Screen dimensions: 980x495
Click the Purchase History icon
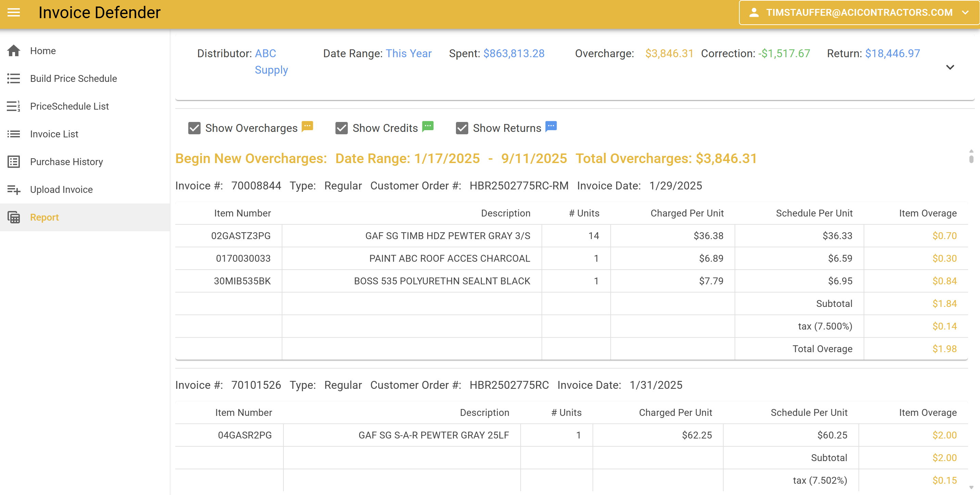(14, 161)
